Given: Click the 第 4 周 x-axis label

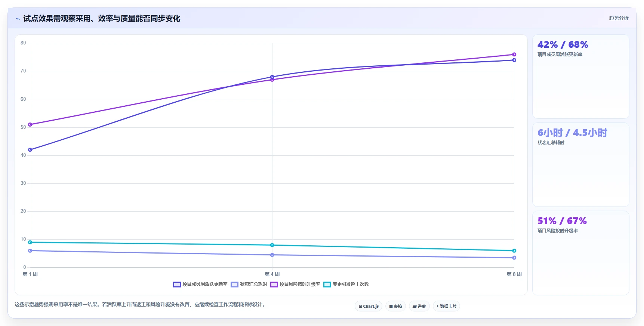Looking at the screenshot, I should (272, 274).
